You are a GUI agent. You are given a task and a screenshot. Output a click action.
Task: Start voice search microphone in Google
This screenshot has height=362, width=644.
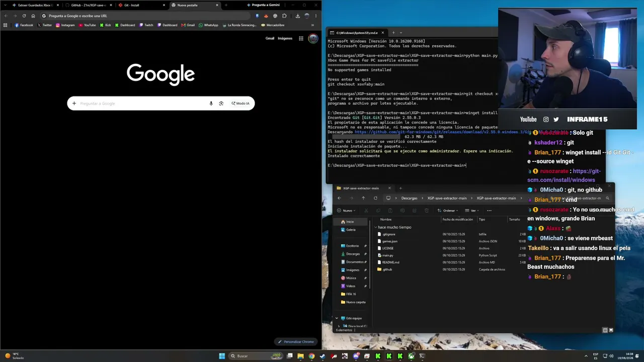pos(211,104)
